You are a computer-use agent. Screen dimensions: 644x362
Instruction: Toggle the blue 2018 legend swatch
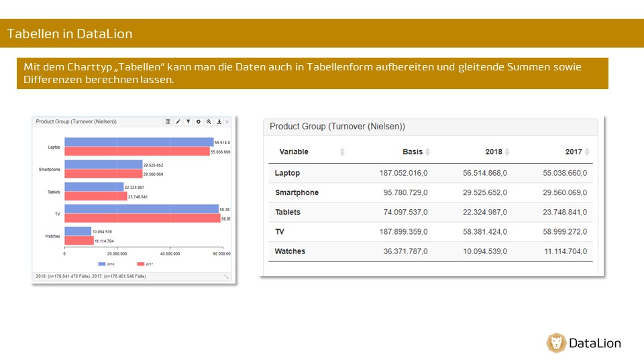click(102, 264)
